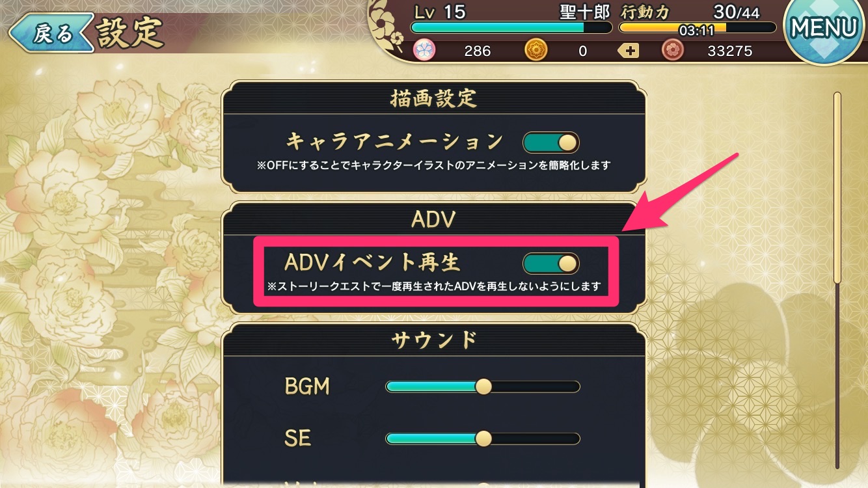This screenshot has width=868, height=488.
Task: Click the 設定 page title
Action: [129, 33]
